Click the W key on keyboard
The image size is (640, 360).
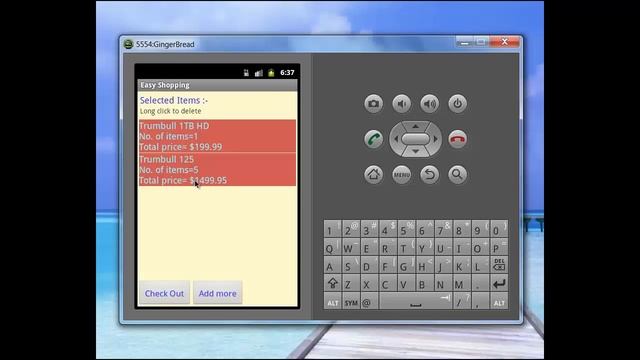pos(351,247)
